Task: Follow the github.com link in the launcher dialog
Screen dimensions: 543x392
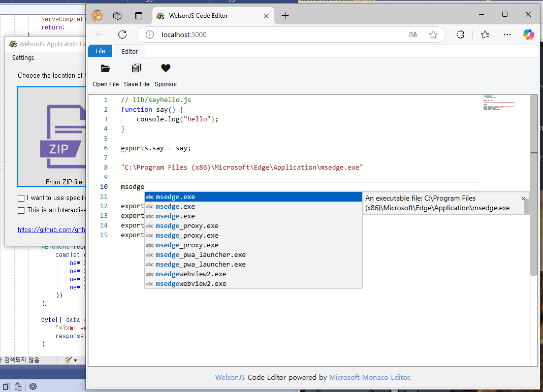Action: 52,230
